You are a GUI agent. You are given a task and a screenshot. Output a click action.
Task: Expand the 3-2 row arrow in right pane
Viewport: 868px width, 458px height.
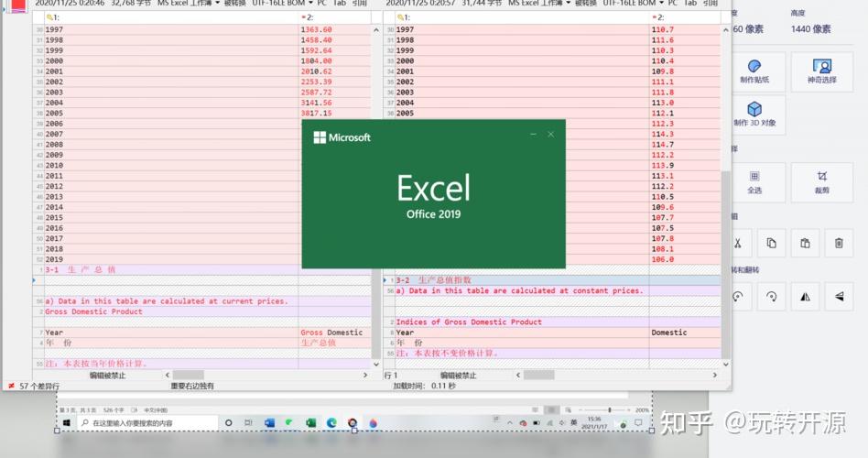pyautogui.click(x=385, y=280)
